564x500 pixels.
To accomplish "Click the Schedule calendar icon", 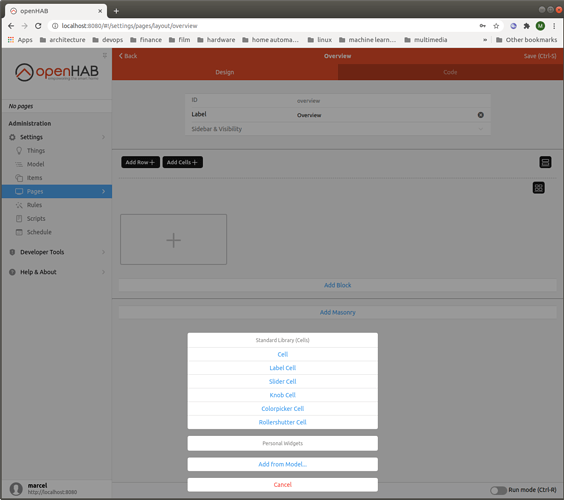I will click(x=19, y=232).
